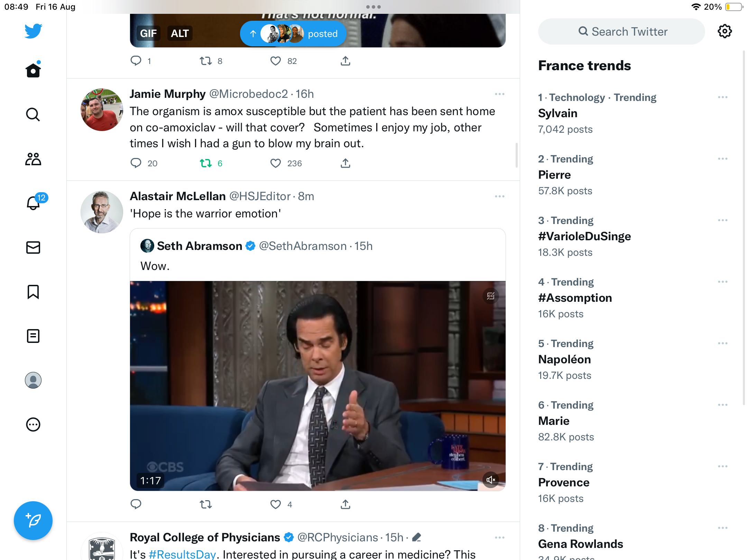Viewport: 747px width, 560px height.
Task: Click the Search Twitter field
Action: click(x=621, y=31)
